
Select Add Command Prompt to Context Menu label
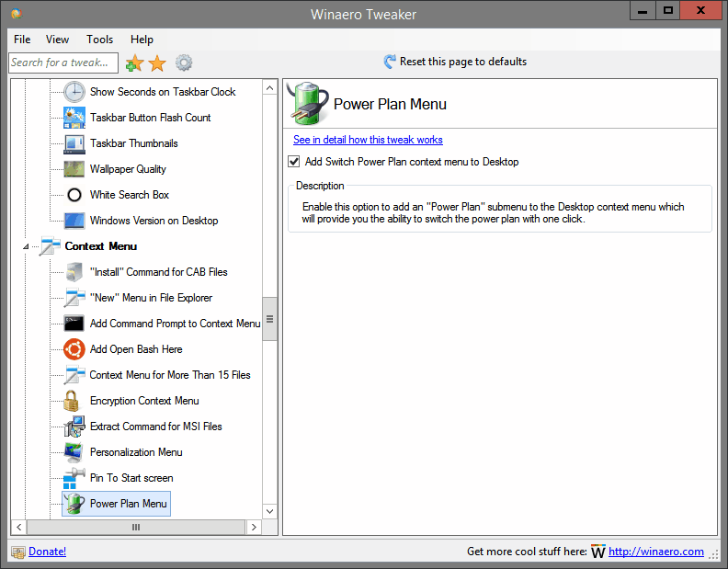[x=175, y=324]
